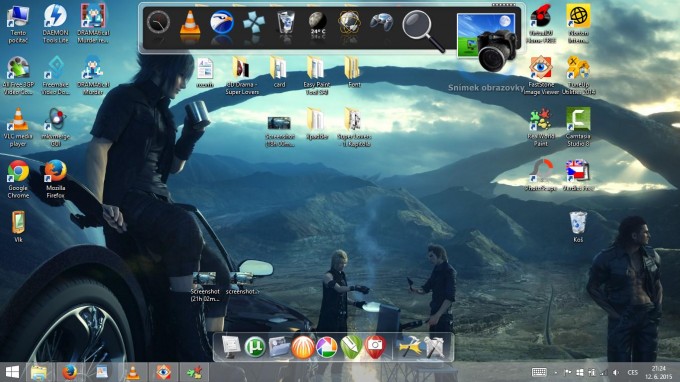
Task: Open File Explorer from taskbar
Action: pyautogui.click(x=39, y=372)
